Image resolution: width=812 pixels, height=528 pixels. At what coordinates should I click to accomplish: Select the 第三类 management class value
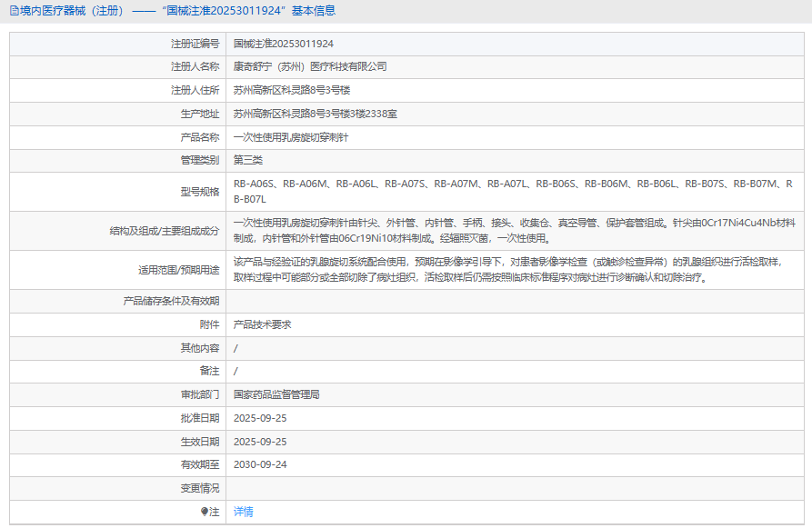click(x=248, y=161)
